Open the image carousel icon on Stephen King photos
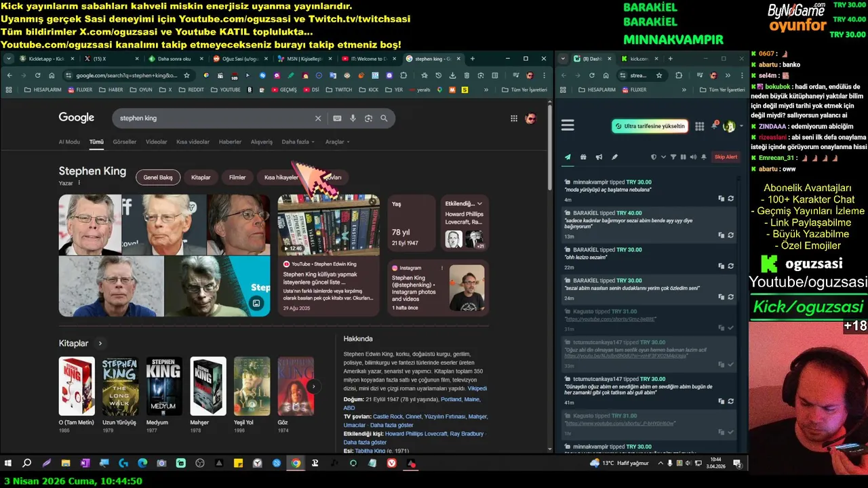The height and width of the screenshot is (488, 868). (x=256, y=303)
